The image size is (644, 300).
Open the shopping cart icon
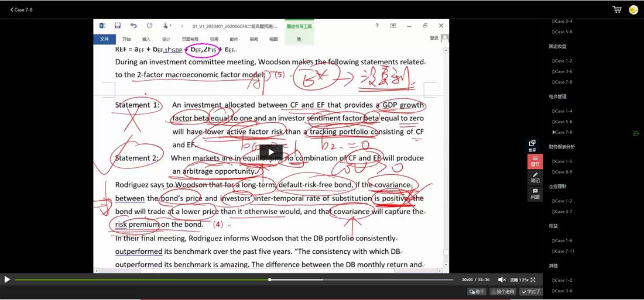click(617, 9)
